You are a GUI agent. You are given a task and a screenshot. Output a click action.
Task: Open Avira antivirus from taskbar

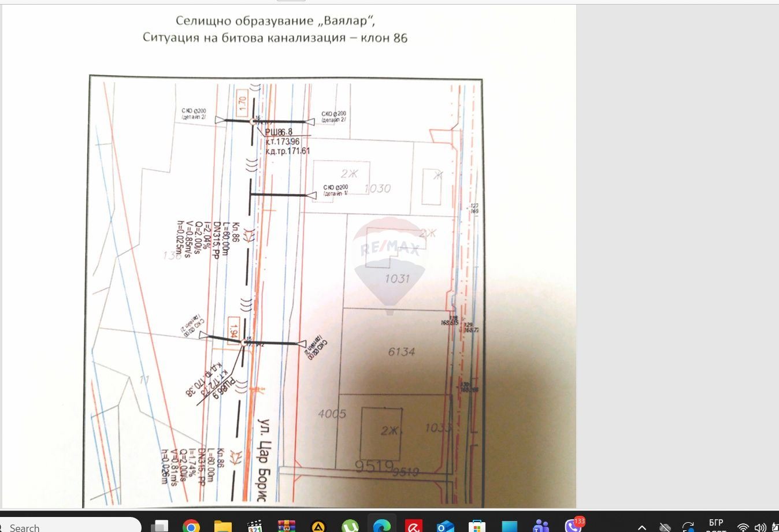click(414, 526)
